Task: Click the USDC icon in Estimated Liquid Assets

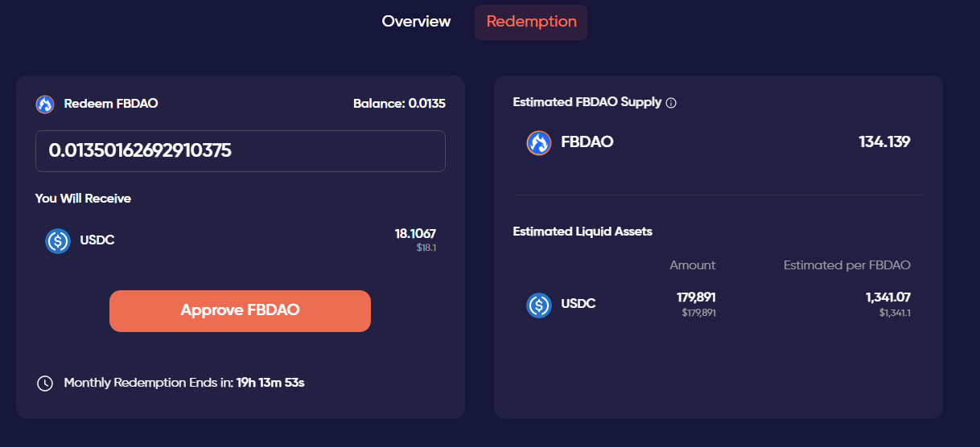Action: click(539, 305)
